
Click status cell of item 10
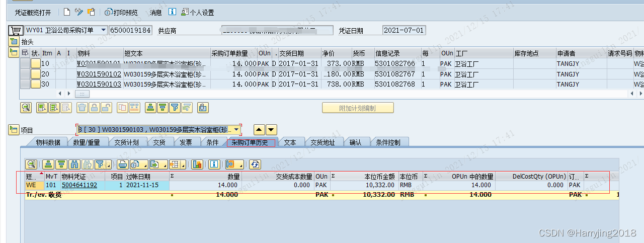pyautogui.click(x=35, y=63)
